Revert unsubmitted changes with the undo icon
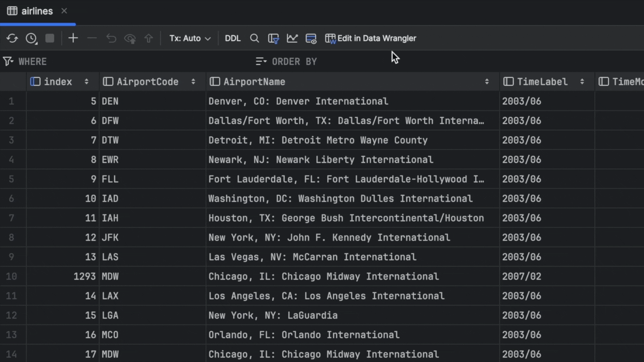 pos(111,38)
